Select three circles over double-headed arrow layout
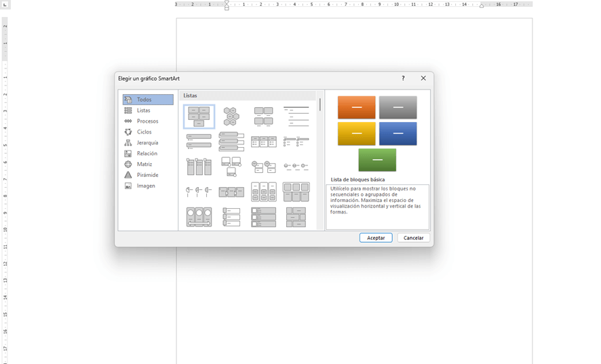Image resolution: width=601 pixels, height=364 pixels. (199, 217)
